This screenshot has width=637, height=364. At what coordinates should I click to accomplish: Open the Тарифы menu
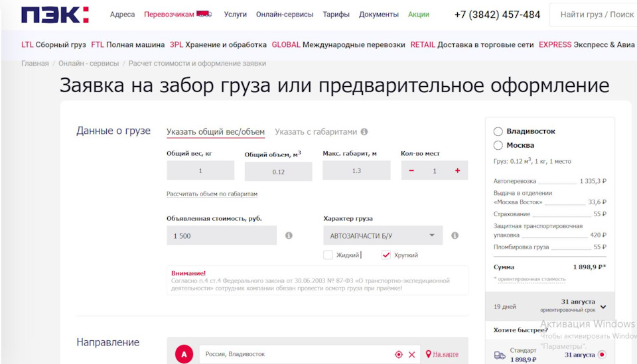click(336, 14)
